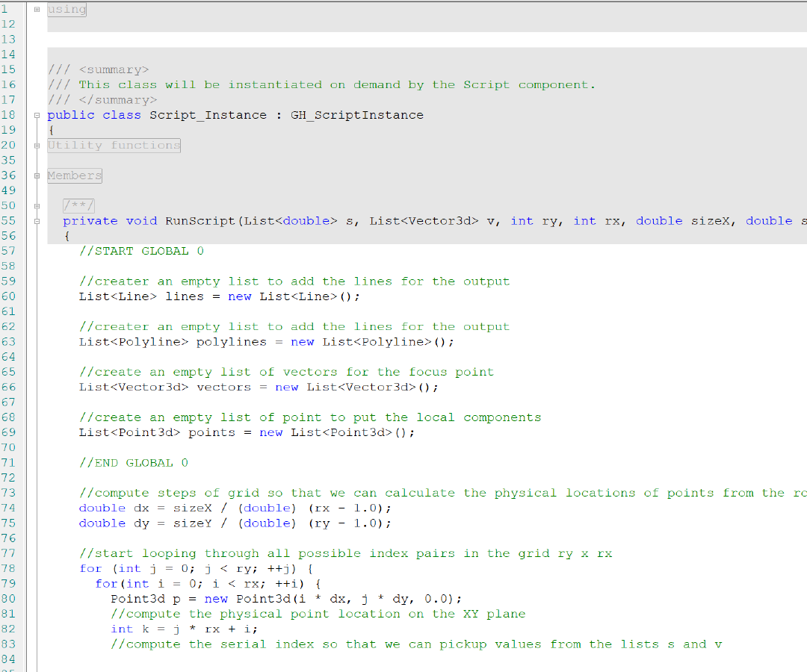Click 'start looping through all' comment
The height and width of the screenshot is (672, 807).
pyautogui.click(x=345, y=554)
